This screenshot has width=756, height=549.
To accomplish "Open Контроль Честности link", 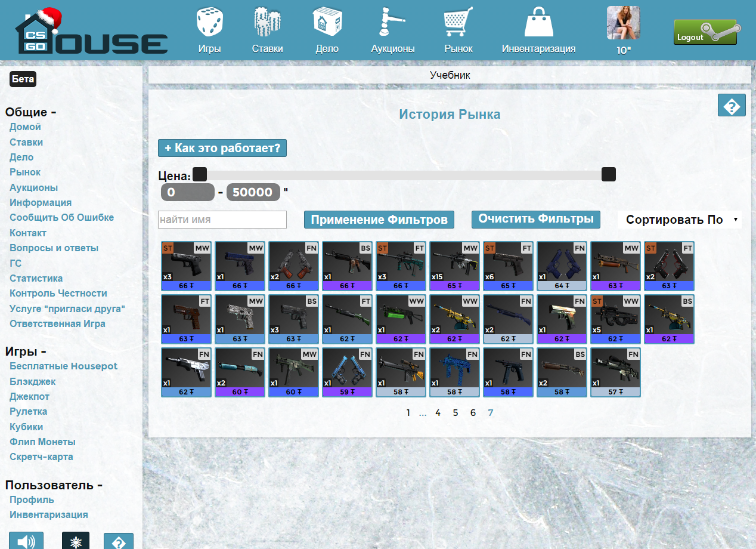I will click(x=58, y=294).
